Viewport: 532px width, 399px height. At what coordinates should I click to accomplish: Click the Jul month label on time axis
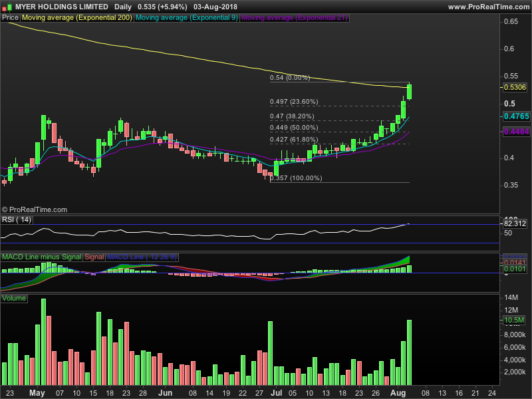pyautogui.click(x=277, y=393)
